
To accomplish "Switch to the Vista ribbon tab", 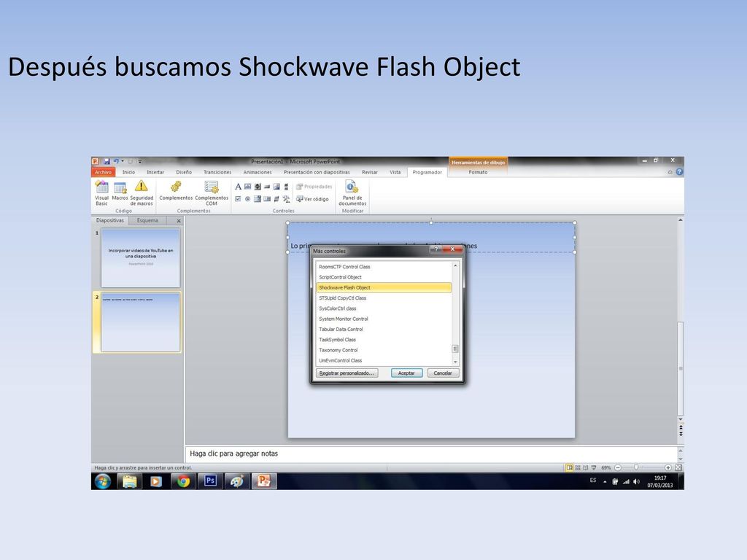I will tap(395, 172).
